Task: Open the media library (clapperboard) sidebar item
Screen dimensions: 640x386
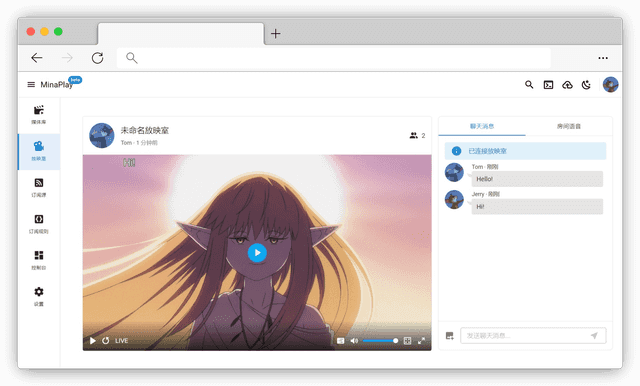Action: [x=39, y=115]
